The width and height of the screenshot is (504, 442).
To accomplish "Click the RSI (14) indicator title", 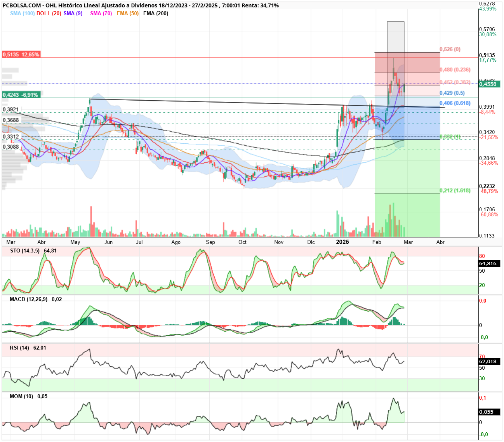I will 20,348.
